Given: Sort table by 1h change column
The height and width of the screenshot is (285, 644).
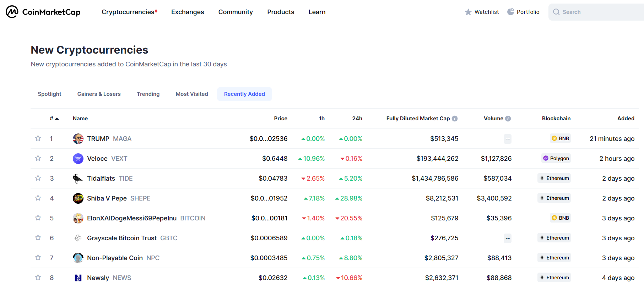Looking at the screenshot, I should click(x=322, y=119).
